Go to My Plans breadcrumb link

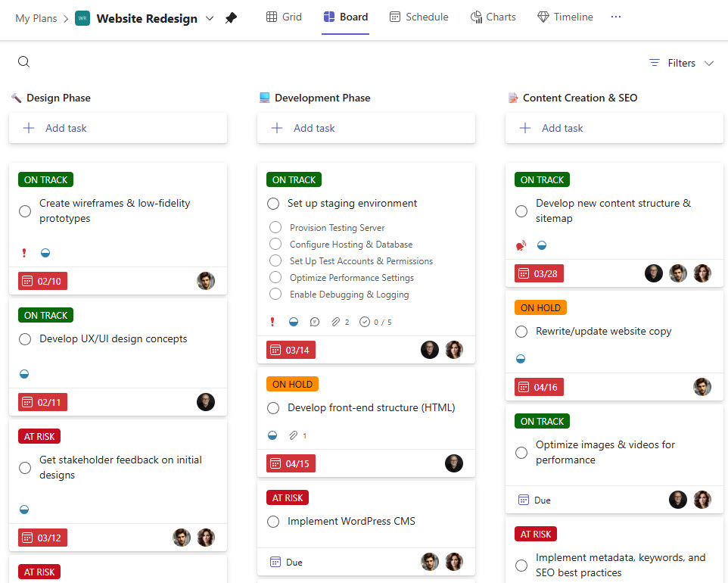pyautogui.click(x=36, y=18)
